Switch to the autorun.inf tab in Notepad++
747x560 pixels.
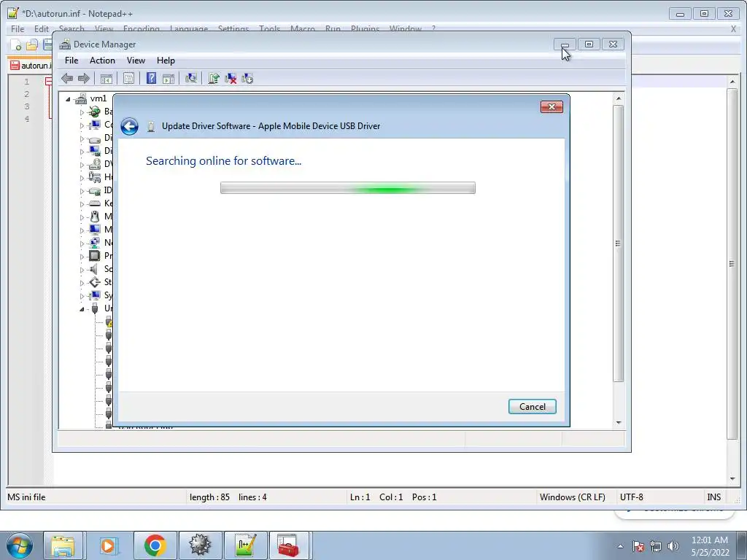[31, 65]
